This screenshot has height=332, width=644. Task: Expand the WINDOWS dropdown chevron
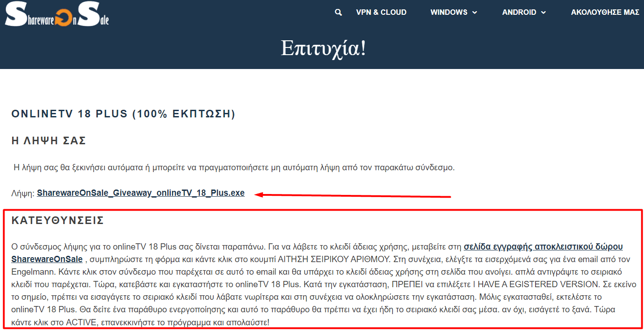[x=475, y=13]
